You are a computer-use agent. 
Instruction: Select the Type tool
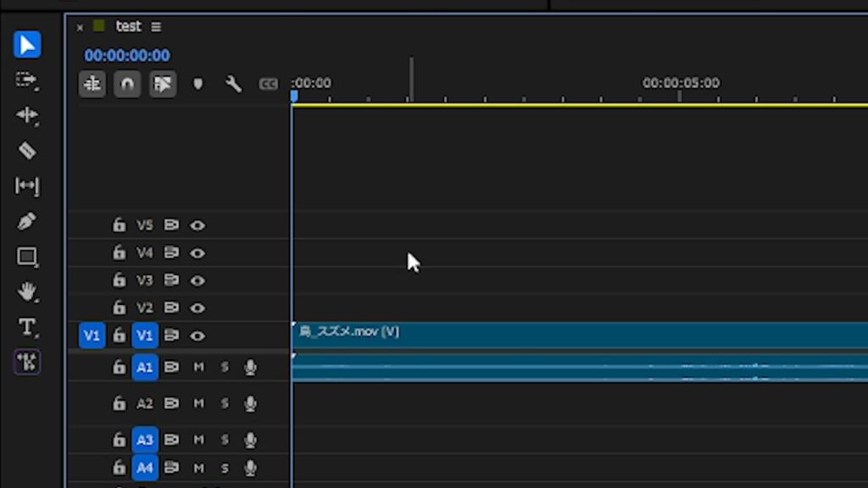27,328
